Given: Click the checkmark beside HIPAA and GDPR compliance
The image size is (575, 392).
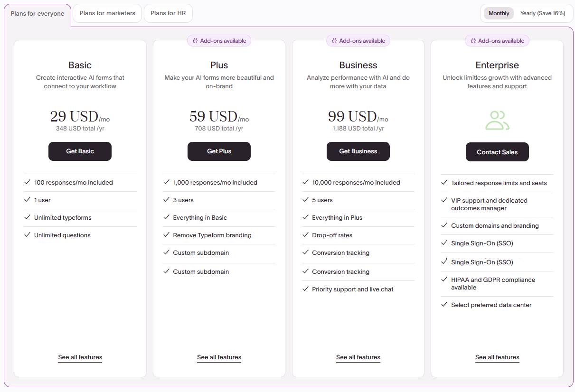Looking at the screenshot, I should point(444,279).
